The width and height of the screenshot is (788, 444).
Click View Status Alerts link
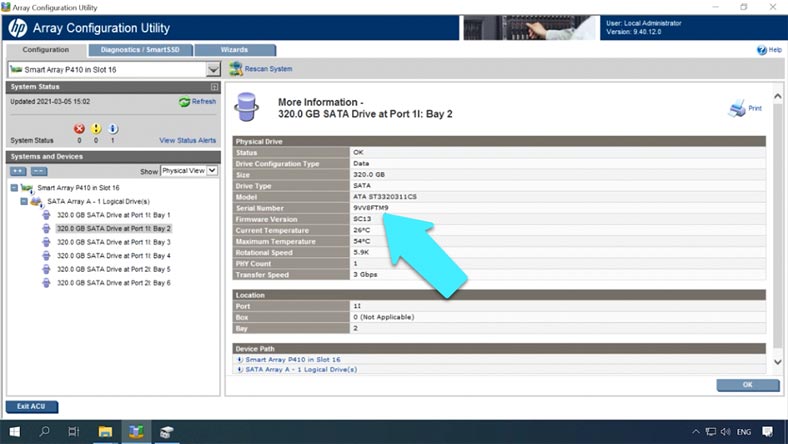click(x=187, y=140)
